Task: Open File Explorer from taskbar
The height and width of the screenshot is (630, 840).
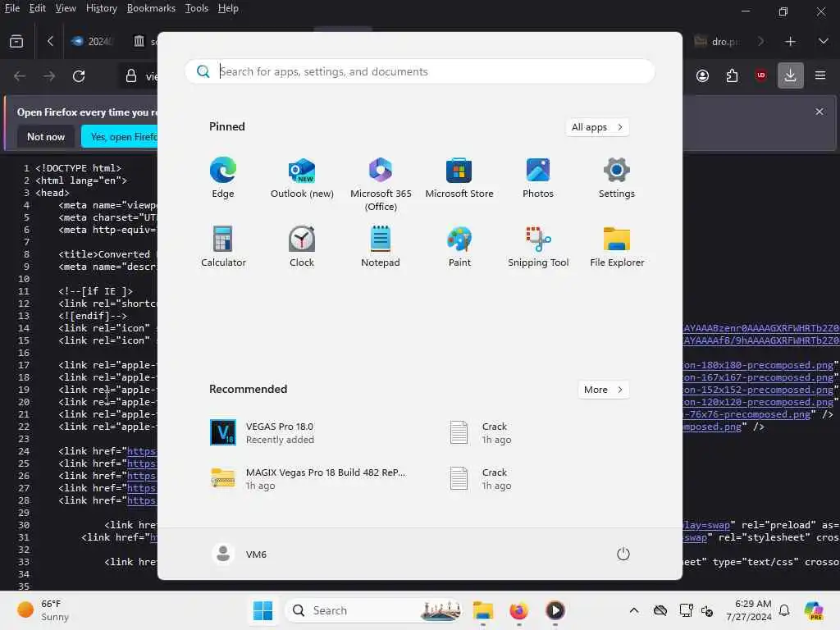Action: (482, 610)
